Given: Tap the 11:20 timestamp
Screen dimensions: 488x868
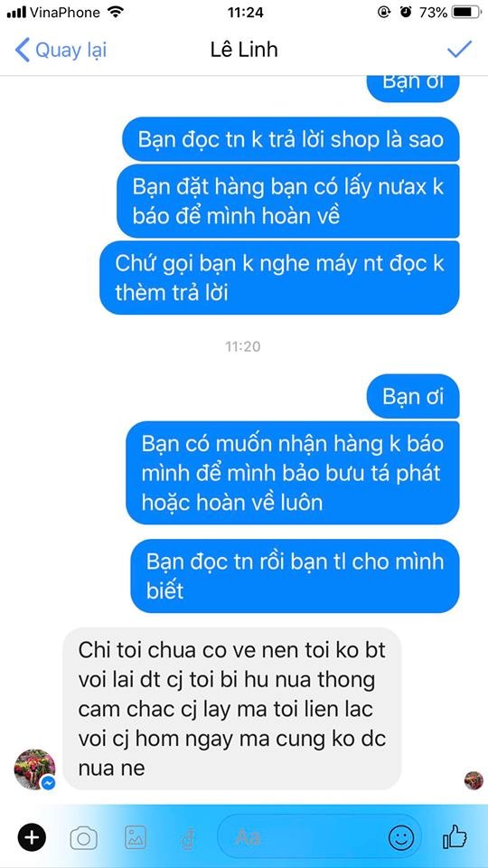Looking at the screenshot, I should (243, 347).
